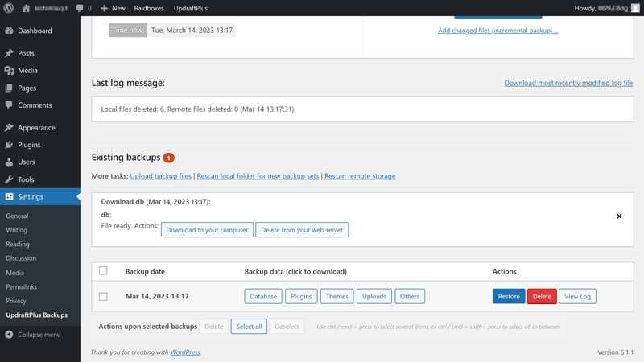Screen dimensions: 644x362
Task: Click the blue Restore button
Action: pyautogui.click(x=508, y=296)
